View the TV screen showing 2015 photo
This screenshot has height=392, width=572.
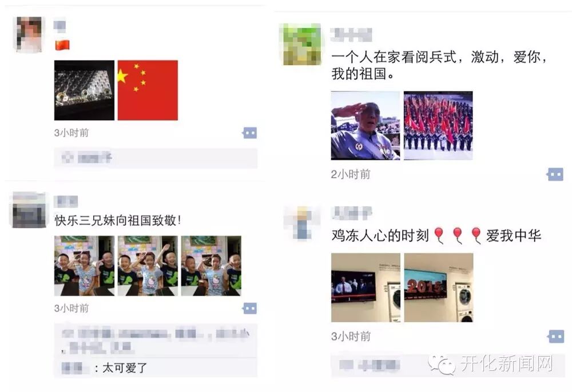pos(439,287)
